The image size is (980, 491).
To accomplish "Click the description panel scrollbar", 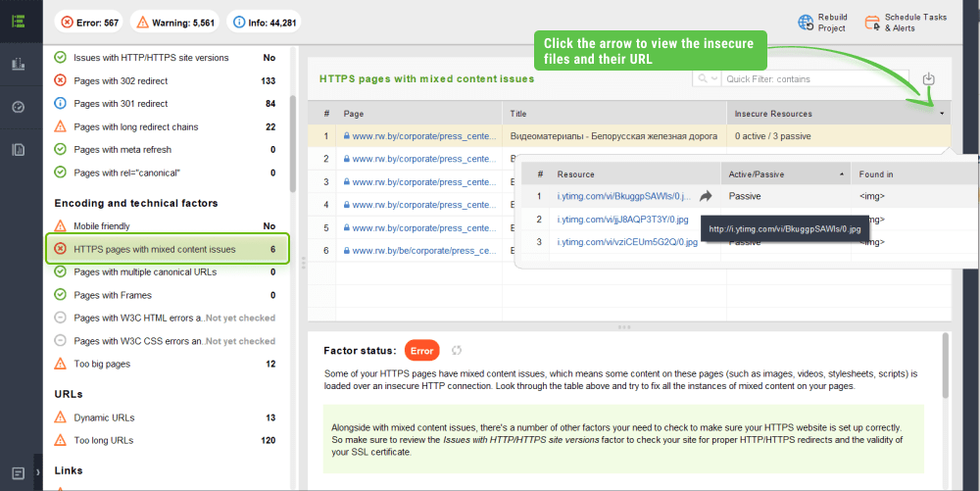I will (x=945, y=366).
